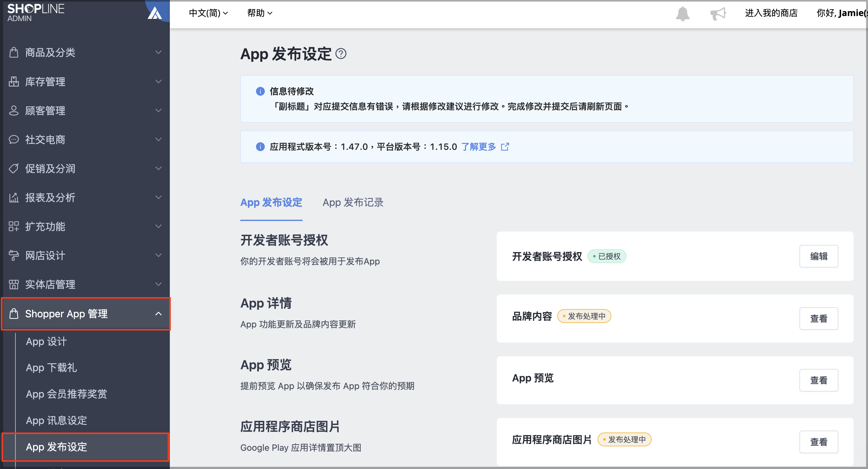Screen dimensions: 868x469
Task: Open notifications bell icon
Action: click(x=682, y=14)
